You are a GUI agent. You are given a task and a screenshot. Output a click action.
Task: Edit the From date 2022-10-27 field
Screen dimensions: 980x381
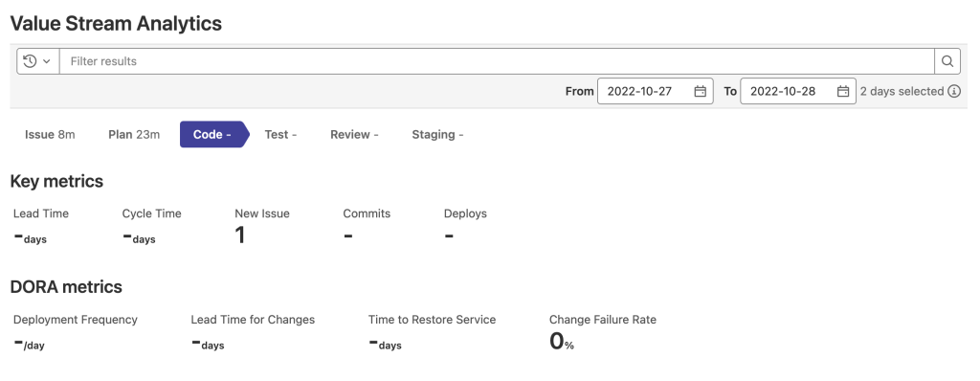[x=655, y=91]
